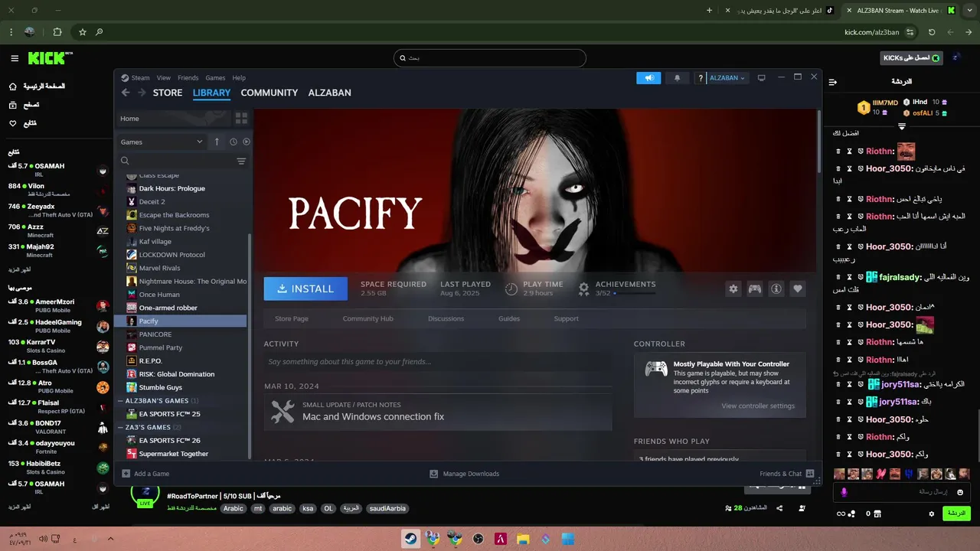Open browser tab list dropdown
The height and width of the screenshot is (551, 980).
(x=969, y=10)
